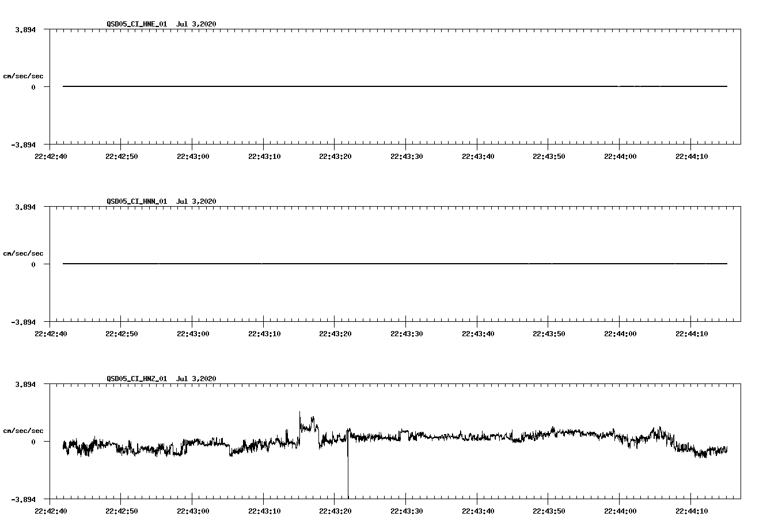
Task: Click the cm/sec/sec unit label of HNE plot
Action: point(23,76)
